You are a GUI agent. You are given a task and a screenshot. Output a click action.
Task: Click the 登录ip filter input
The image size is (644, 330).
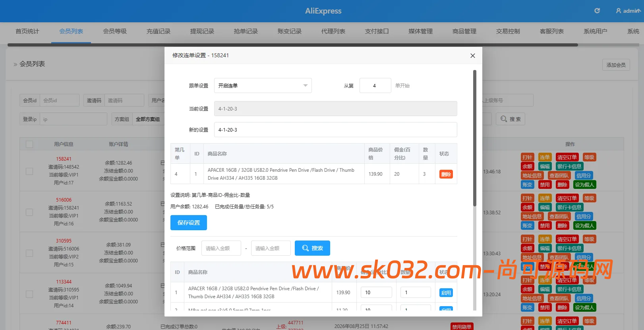tap(73, 119)
